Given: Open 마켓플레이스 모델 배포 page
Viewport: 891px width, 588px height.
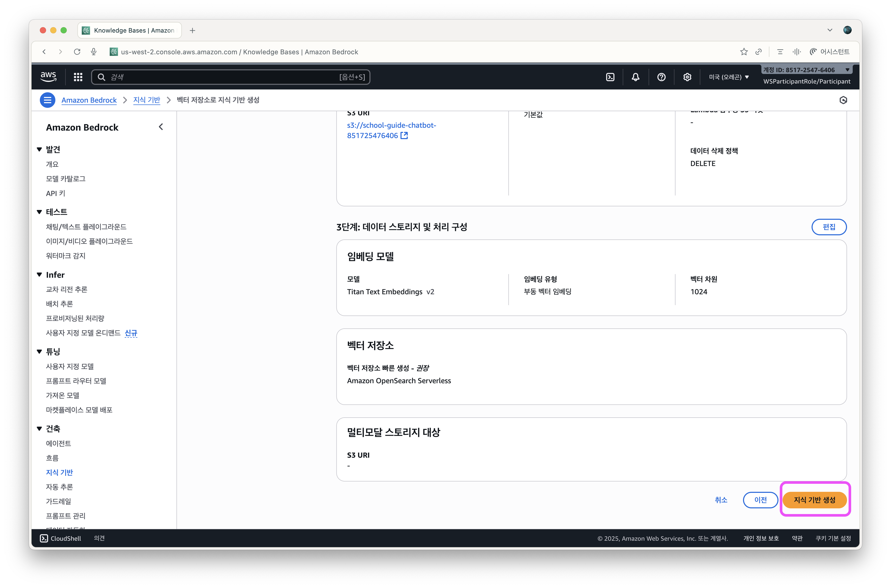Looking at the screenshot, I should click(79, 410).
